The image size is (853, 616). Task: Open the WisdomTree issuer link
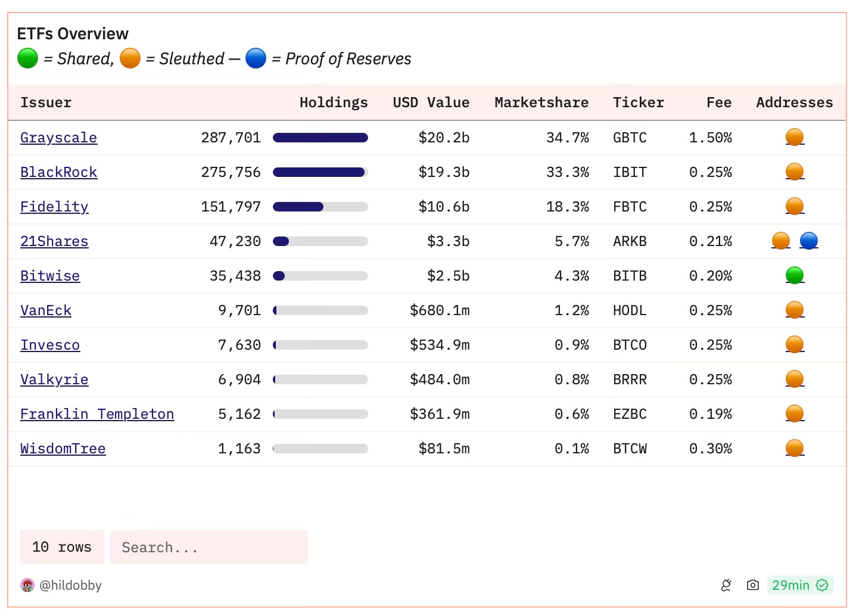(63, 449)
